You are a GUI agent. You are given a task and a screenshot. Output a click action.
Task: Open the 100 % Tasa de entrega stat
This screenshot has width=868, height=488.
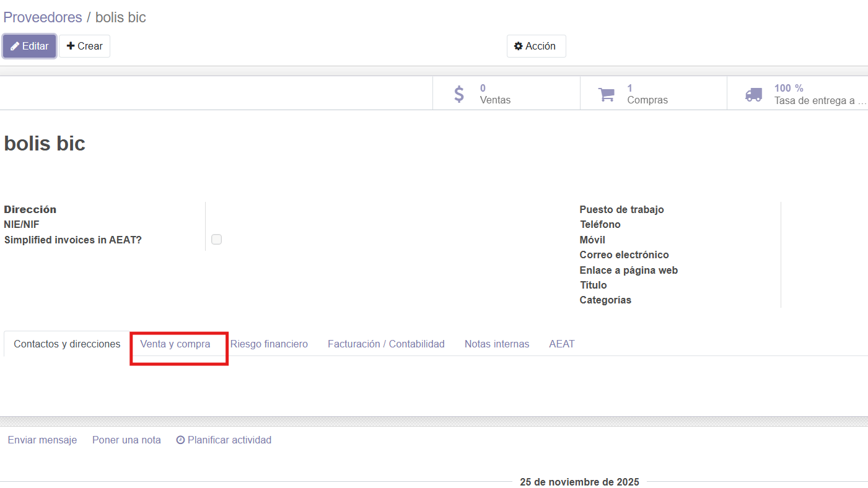click(805, 94)
